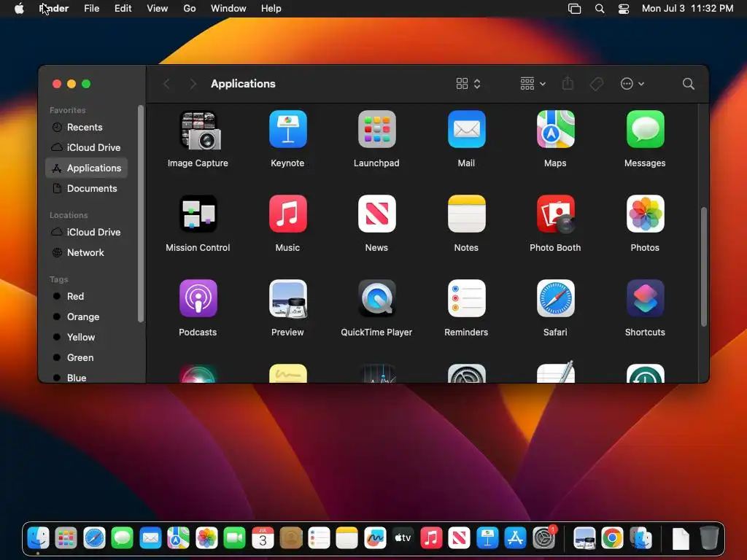Open the Go menu
747x560 pixels.
(190, 9)
